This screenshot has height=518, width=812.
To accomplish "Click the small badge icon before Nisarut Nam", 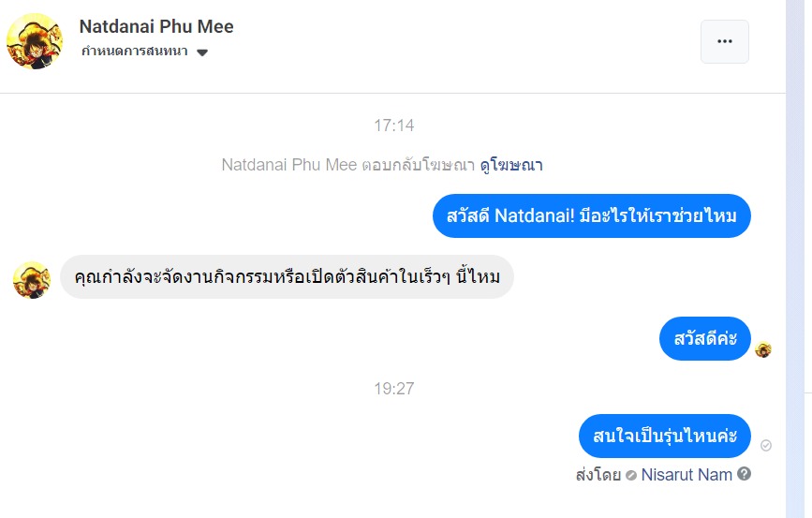I will point(631,475).
